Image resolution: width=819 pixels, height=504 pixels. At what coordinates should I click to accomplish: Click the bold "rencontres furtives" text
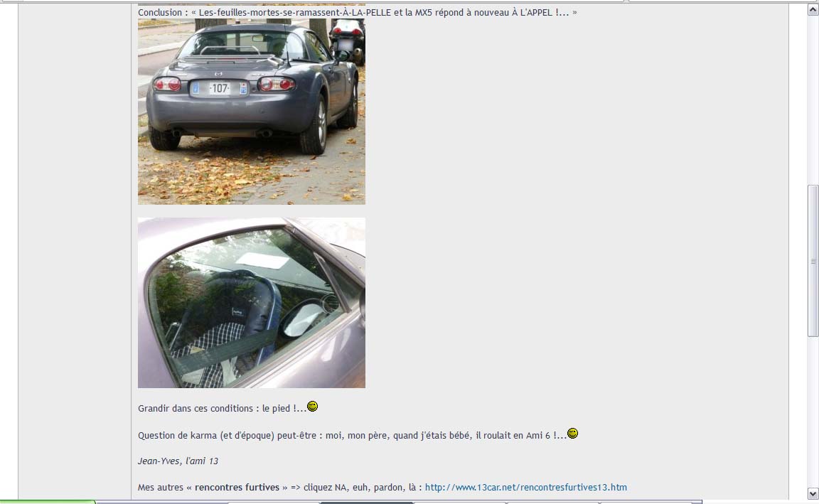(x=237, y=487)
